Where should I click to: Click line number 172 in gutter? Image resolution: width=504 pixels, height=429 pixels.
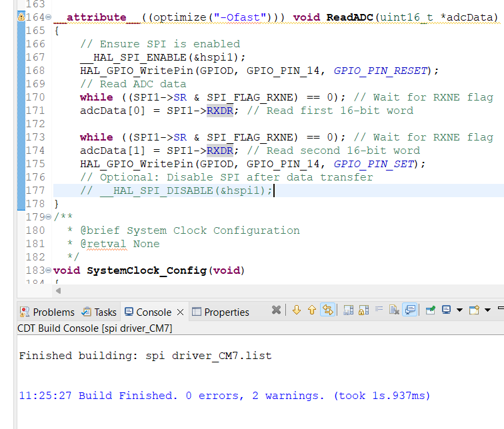(x=35, y=124)
